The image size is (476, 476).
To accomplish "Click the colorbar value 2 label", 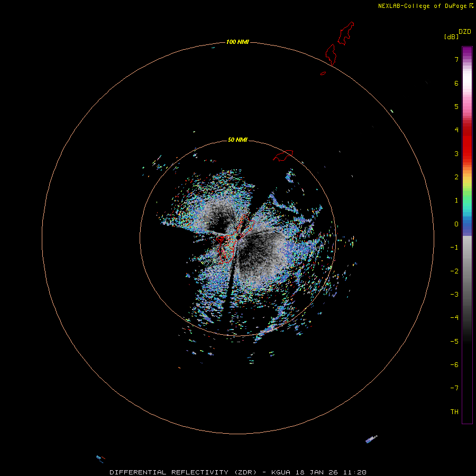I will (456, 177).
